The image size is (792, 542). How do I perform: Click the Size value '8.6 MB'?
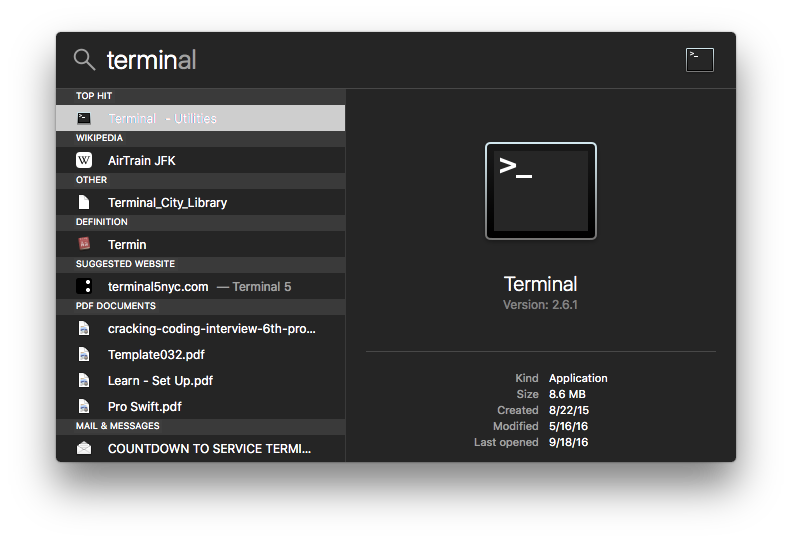[567, 394]
